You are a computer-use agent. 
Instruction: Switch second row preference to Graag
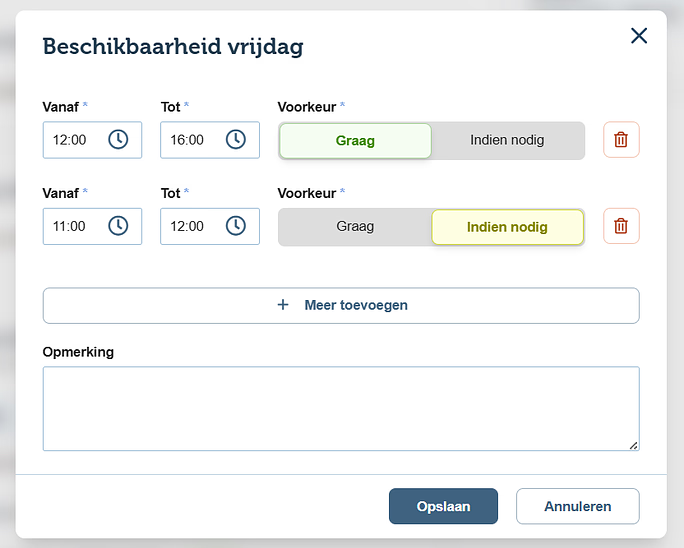(x=355, y=226)
